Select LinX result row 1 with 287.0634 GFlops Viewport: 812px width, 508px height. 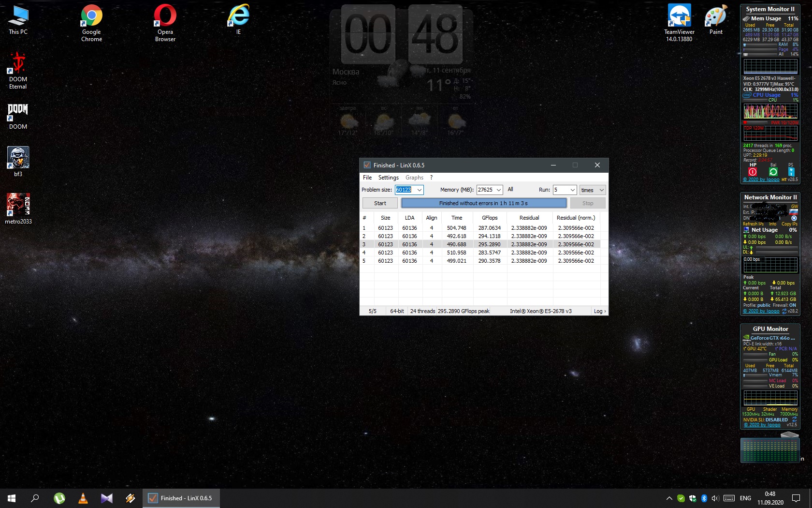pyautogui.click(x=480, y=228)
